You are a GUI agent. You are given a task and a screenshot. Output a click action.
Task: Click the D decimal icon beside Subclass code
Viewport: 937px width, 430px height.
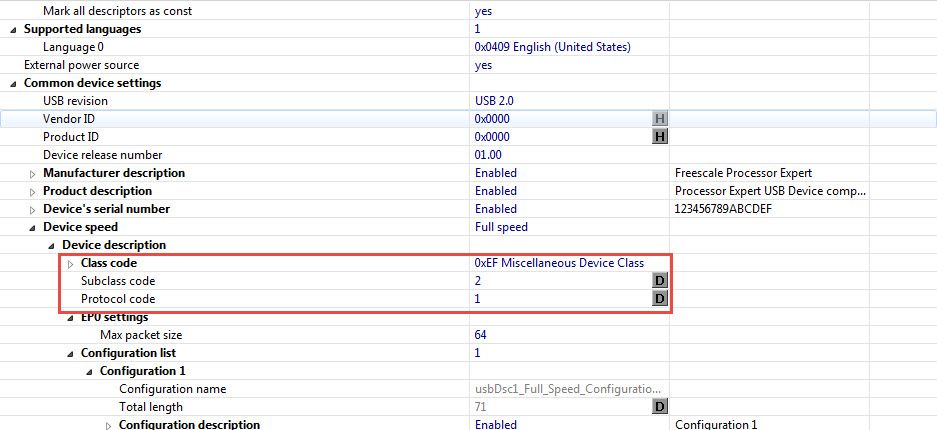point(659,281)
